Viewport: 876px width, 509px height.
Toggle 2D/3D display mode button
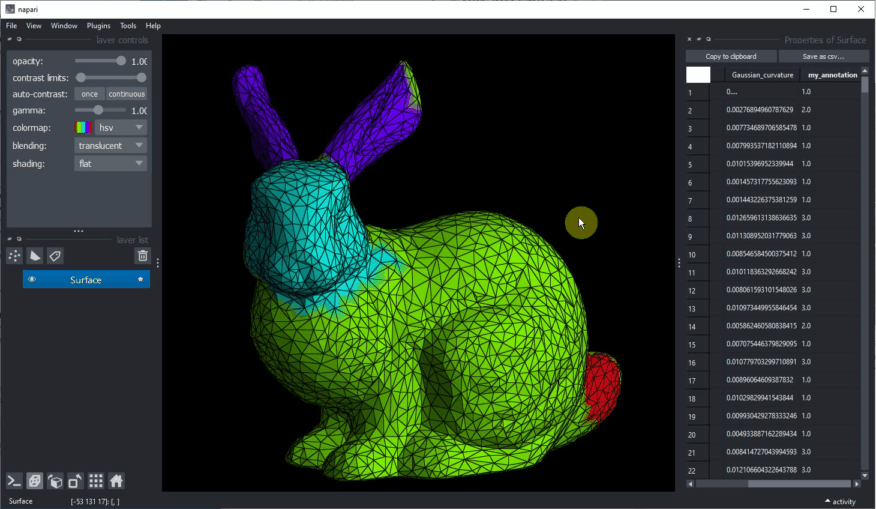(35, 481)
